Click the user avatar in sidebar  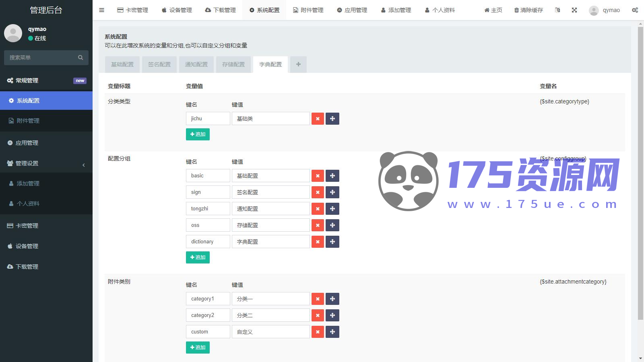pos(13,33)
